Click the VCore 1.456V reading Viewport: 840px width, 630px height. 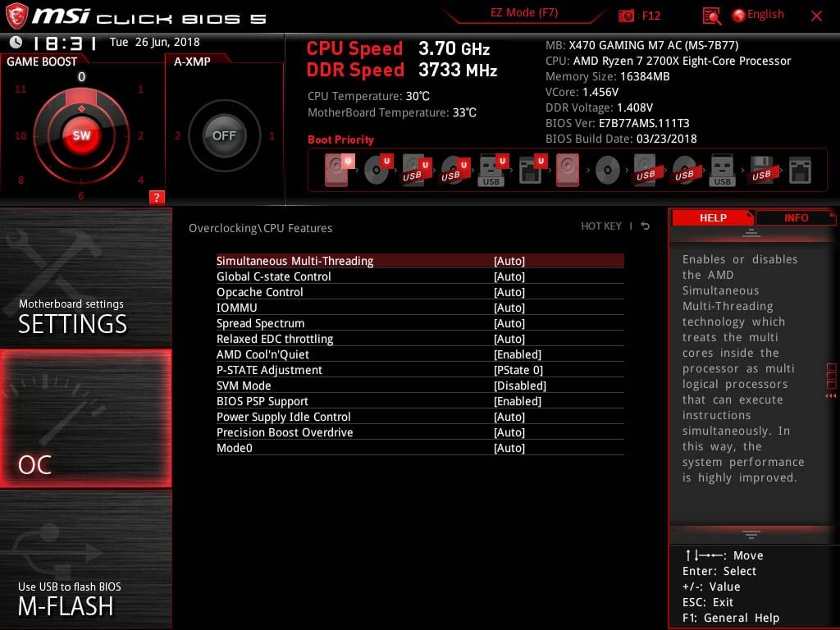[x=582, y=92]
